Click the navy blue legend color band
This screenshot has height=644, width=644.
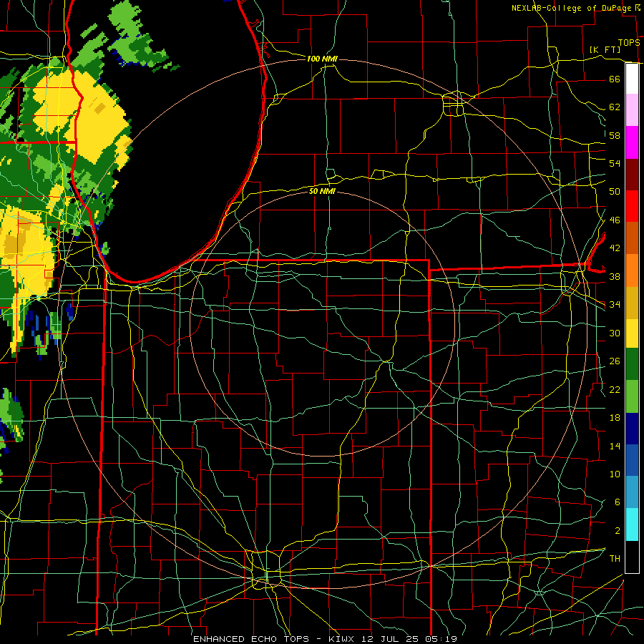point(632,429)
